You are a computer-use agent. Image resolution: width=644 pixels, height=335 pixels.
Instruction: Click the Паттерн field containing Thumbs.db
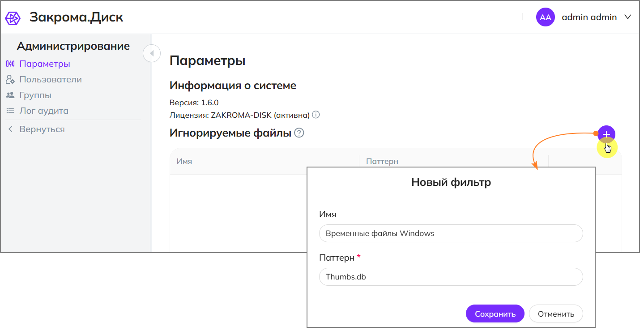pos(451,277)
